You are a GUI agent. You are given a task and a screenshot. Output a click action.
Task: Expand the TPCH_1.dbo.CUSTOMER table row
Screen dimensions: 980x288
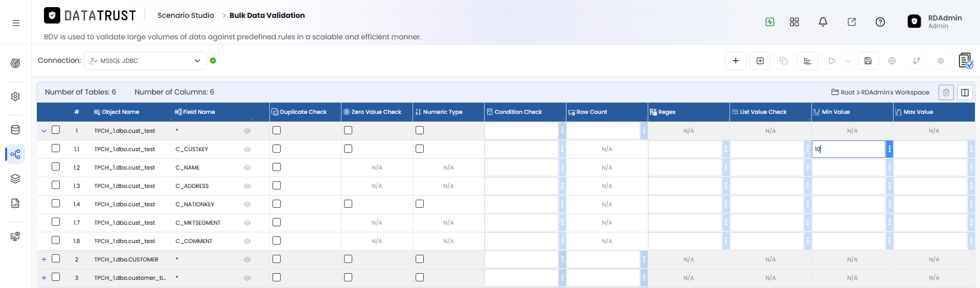point(44,259)
